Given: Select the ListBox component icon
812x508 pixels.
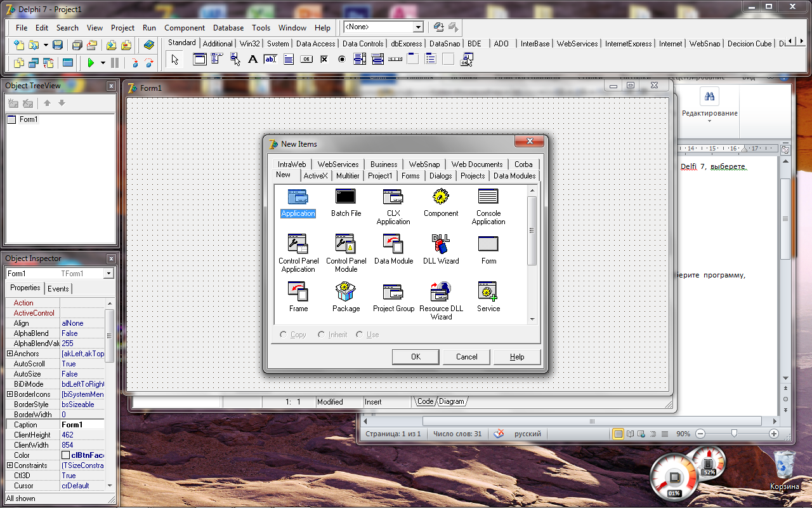Looking at the screenshot, I should 360,60.
